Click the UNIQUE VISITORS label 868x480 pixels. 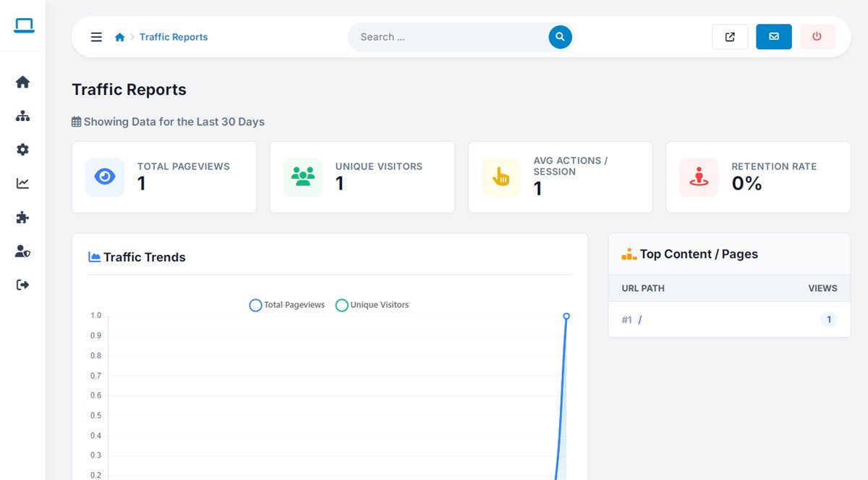click(x=379, y=167)
